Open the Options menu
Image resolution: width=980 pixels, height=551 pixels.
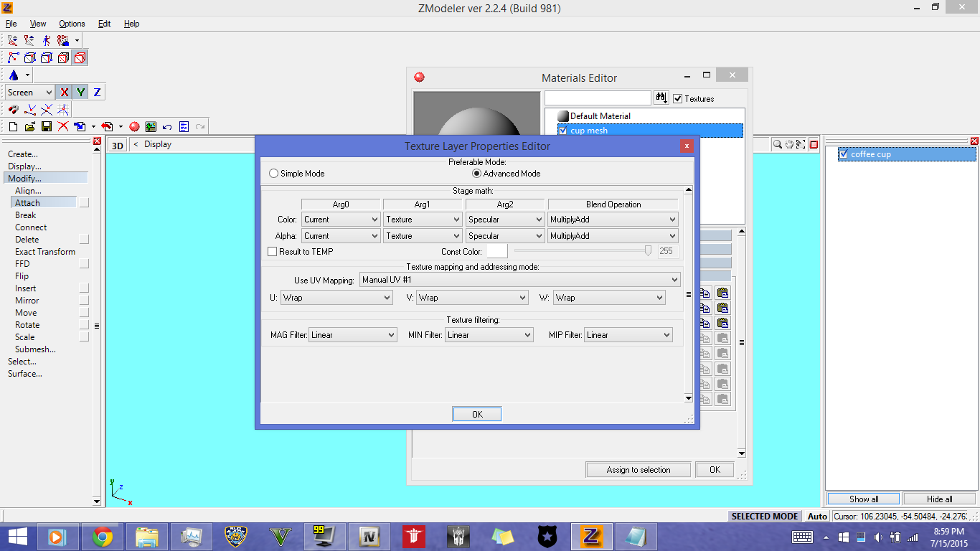72,24
